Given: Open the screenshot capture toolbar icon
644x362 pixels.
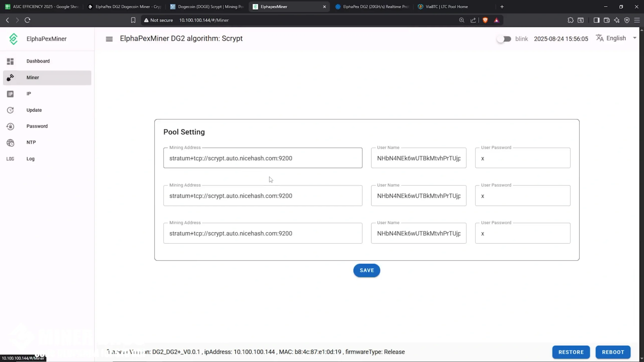Looking at the screenshot, I should point(581,20).
